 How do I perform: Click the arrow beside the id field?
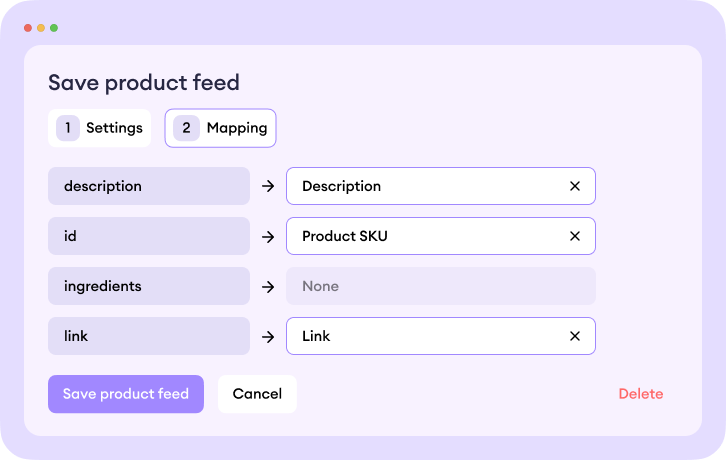coord(268,236)
